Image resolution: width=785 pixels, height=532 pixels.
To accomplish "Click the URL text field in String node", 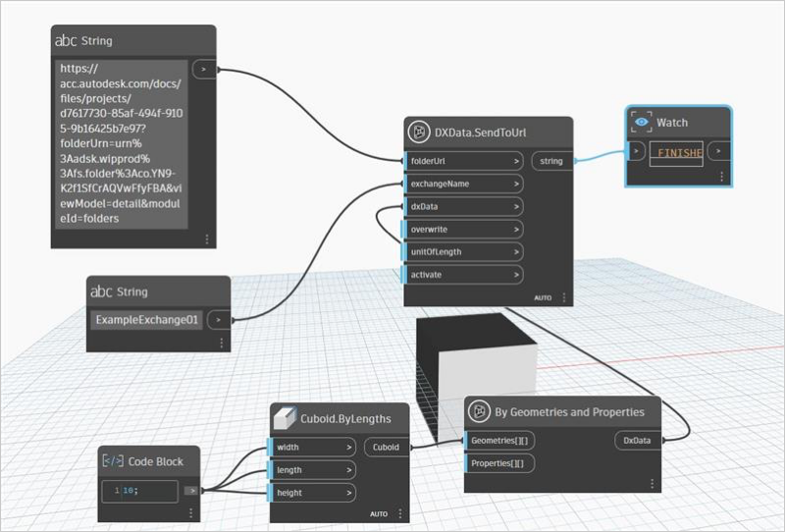I will pyautogui.click(x=121, y=144).
